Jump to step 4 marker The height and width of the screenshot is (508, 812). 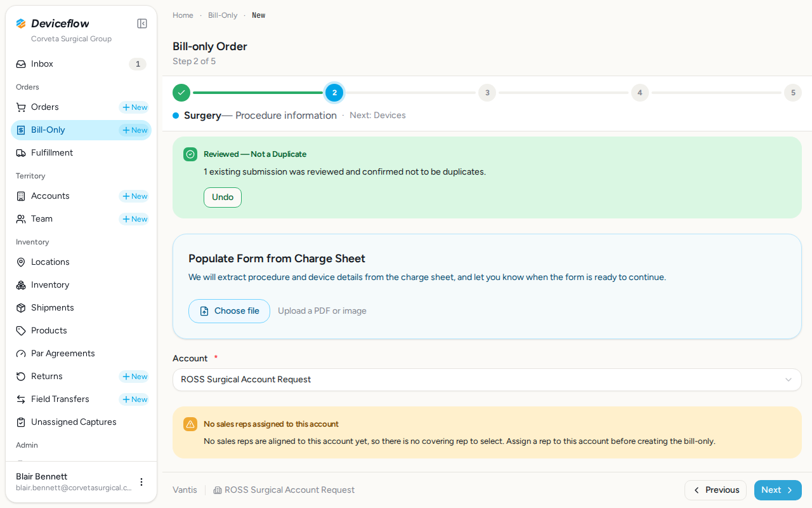(x=639, y=93)
